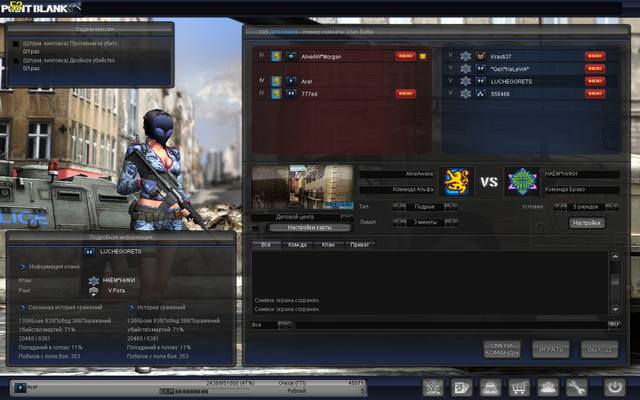The width and height of the screenshot is (640, 400).
Task: Click the chat scroll up arrow
Action: click(615, 256)
